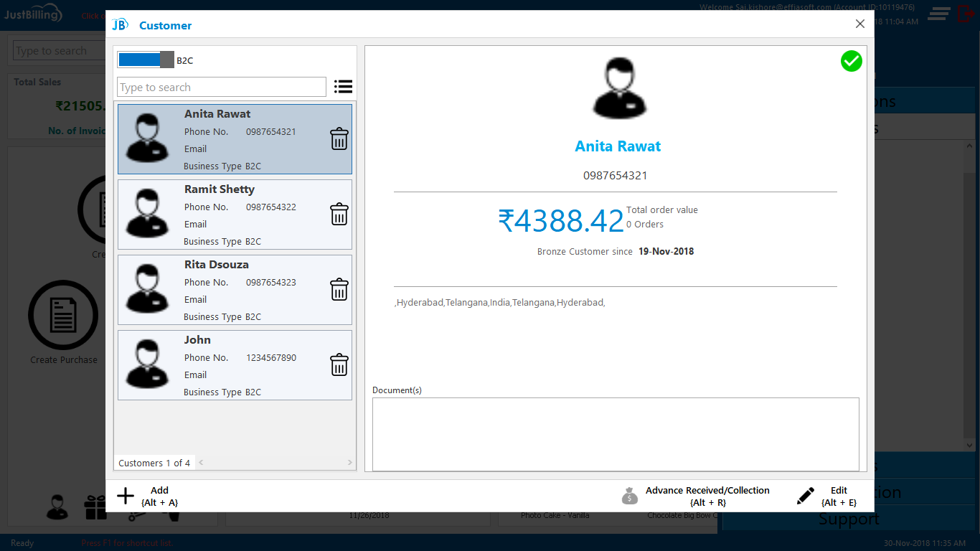This screenshot has height=551, width=980.
Task: Select the Anita Rawat customer row
Action: (x=235, y=139)
